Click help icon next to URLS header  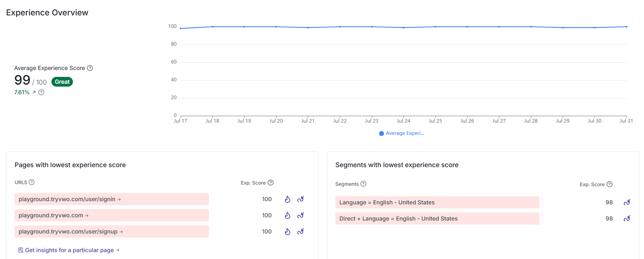[x=32, y=182]
